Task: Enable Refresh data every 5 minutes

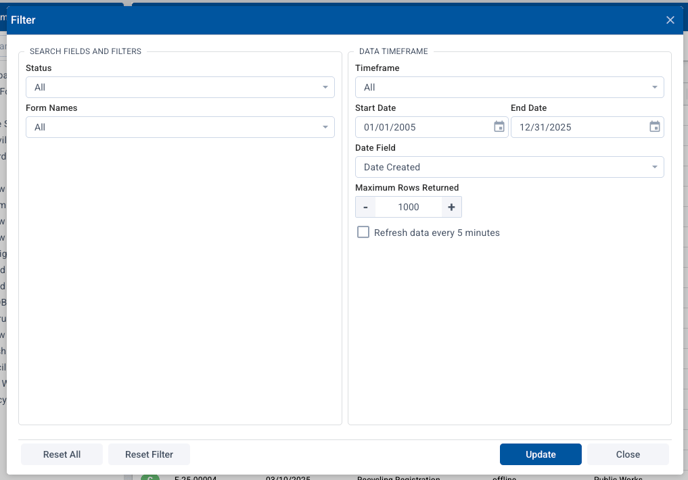Action: (364, 232)
